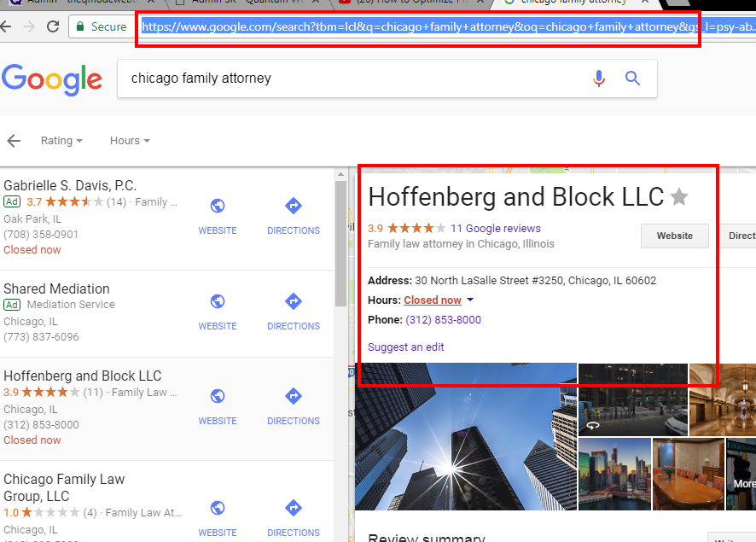756x542 pixels.
Task: Click the 'Suggest an edit' link
Action: pos(406,347)
